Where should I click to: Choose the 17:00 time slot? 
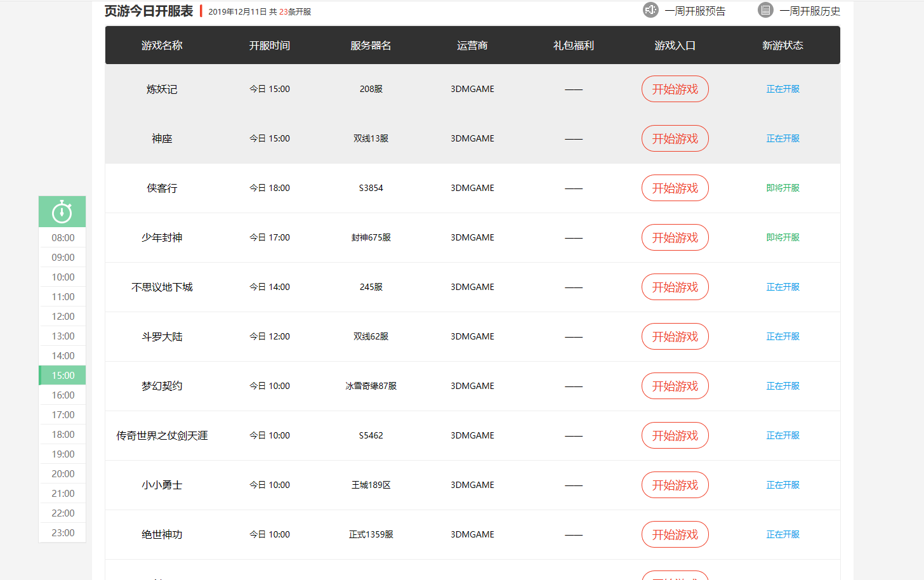pyautogui.click(x=63, y=414)
